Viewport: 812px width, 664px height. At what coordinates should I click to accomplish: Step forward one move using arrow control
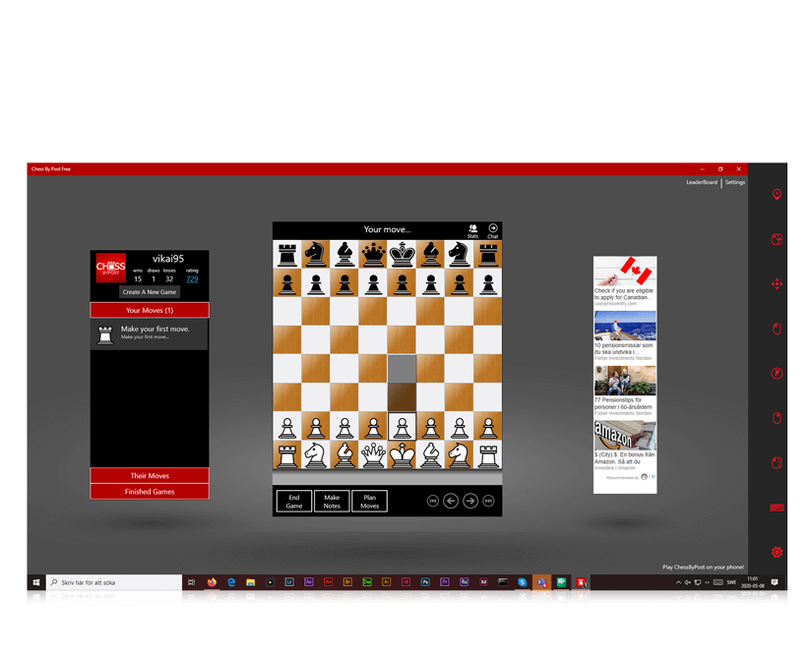point(468,501)
